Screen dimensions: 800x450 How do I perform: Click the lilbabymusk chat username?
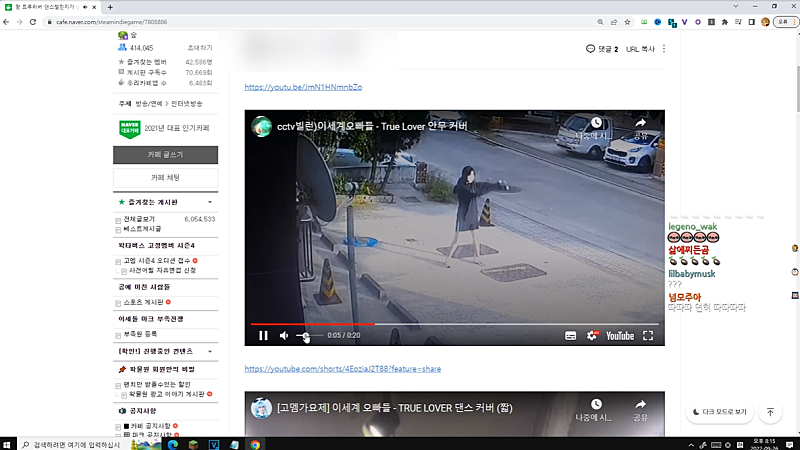(692, 274)
